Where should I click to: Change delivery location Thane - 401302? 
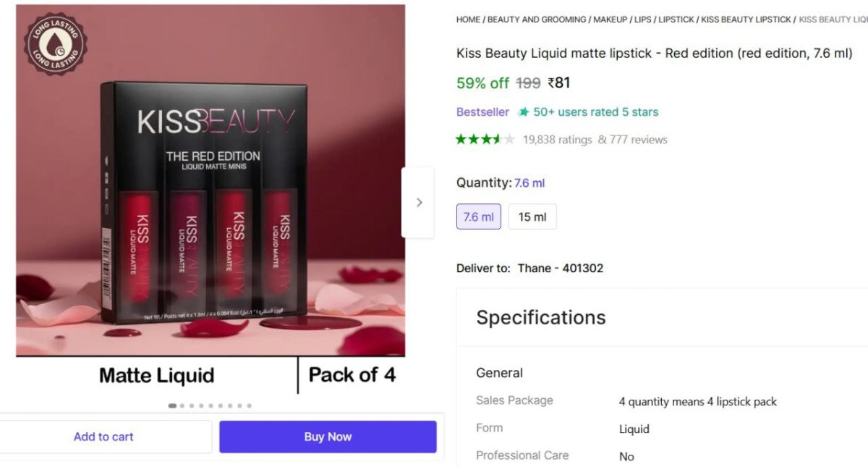[x=560, y=268]
